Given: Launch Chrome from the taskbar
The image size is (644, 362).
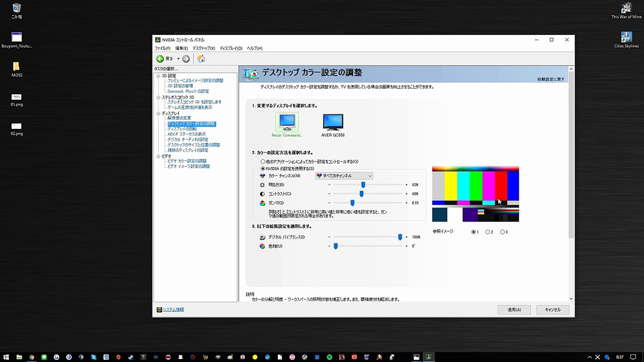Looking at the screenshot, I should coord(32,357).
